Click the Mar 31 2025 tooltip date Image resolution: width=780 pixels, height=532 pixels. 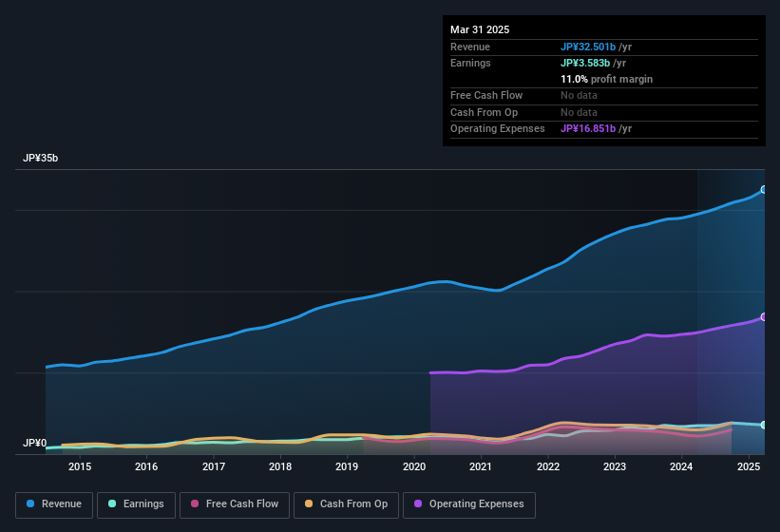coord(480,29)
